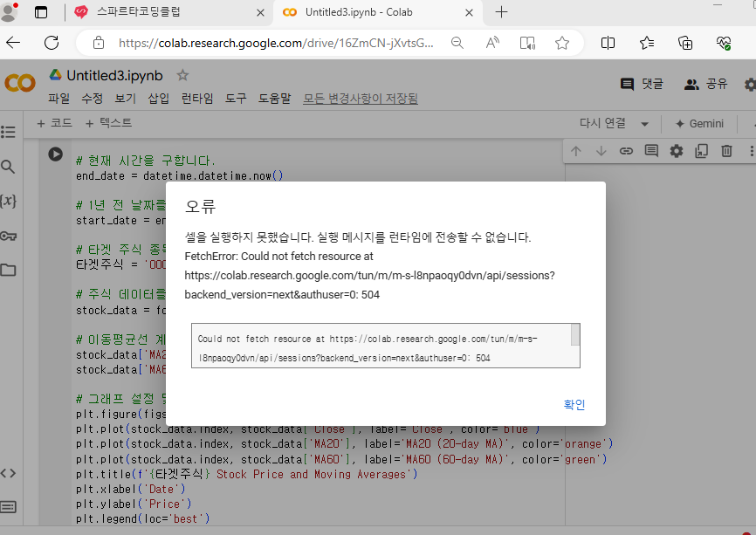Open the terminal panel icon
The width and height of the screenshot is (756, 535).
[x=8, y=507]
